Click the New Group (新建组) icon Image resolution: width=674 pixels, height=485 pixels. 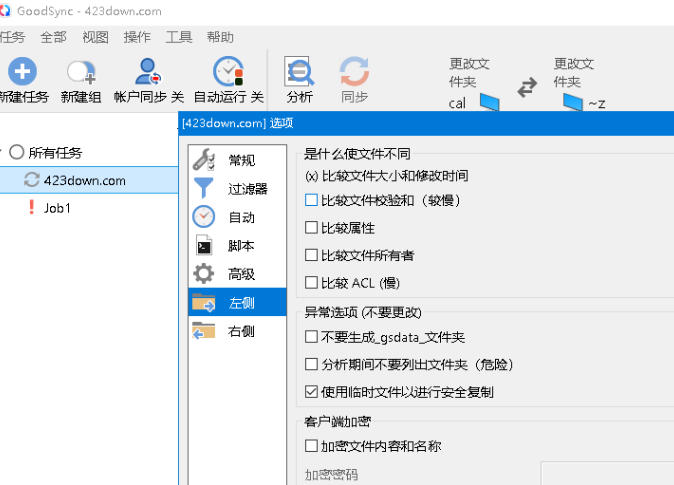click(x=81, y=72)
